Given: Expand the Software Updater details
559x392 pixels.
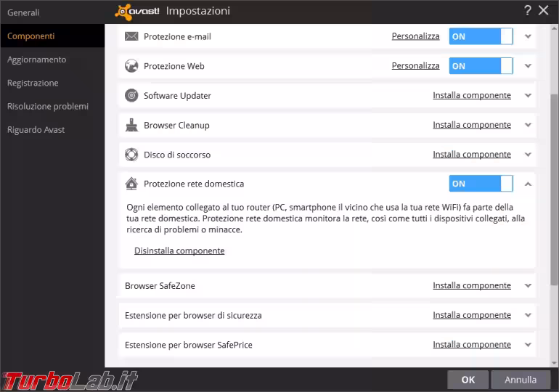Looking at the screenshot, I should 529,96.
